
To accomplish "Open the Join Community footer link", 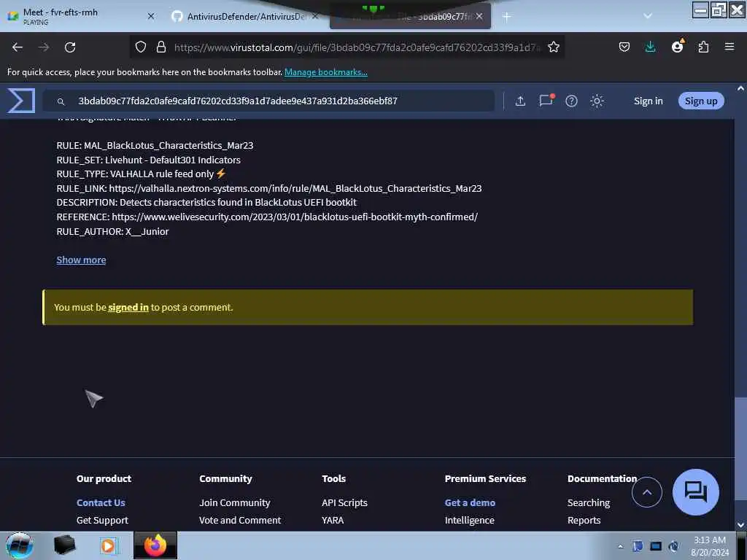I will [x=234, y=502].
